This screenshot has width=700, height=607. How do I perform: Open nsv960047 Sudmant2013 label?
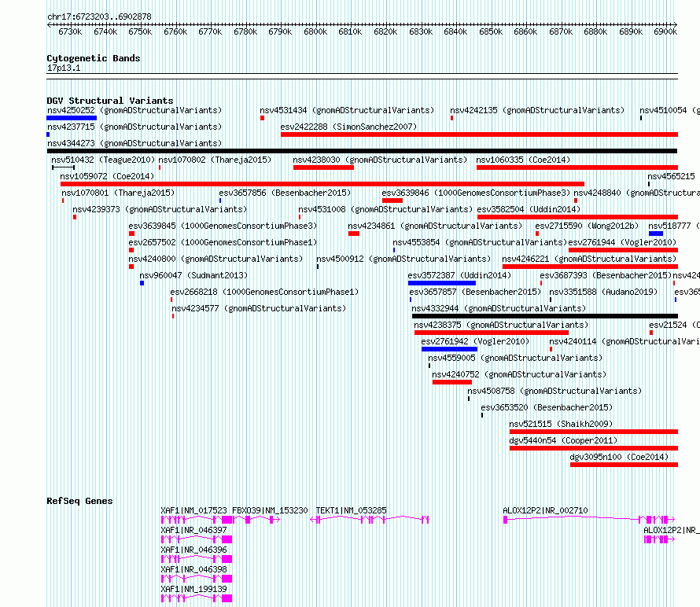click(193, 275)
